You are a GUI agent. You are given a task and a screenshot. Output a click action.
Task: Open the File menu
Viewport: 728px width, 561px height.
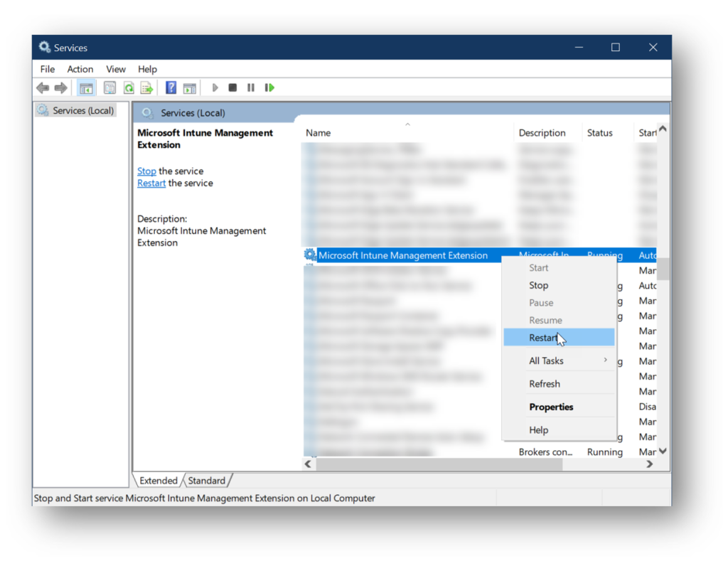pos(48,69)
